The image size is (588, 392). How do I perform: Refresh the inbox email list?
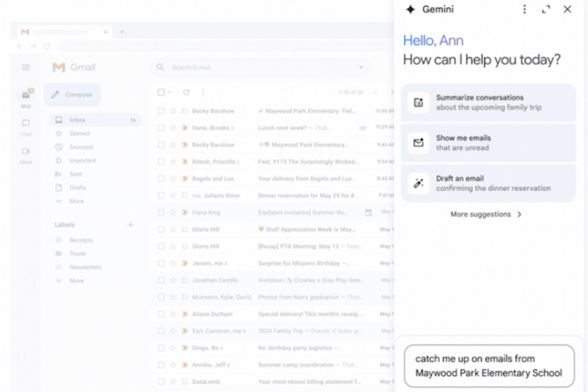[x=186, y=92]
